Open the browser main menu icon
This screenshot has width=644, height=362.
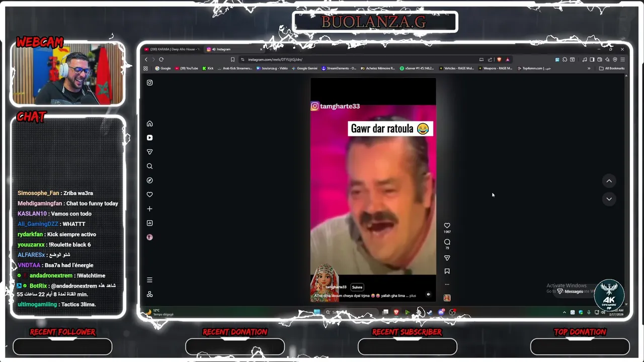pos(622,59)
